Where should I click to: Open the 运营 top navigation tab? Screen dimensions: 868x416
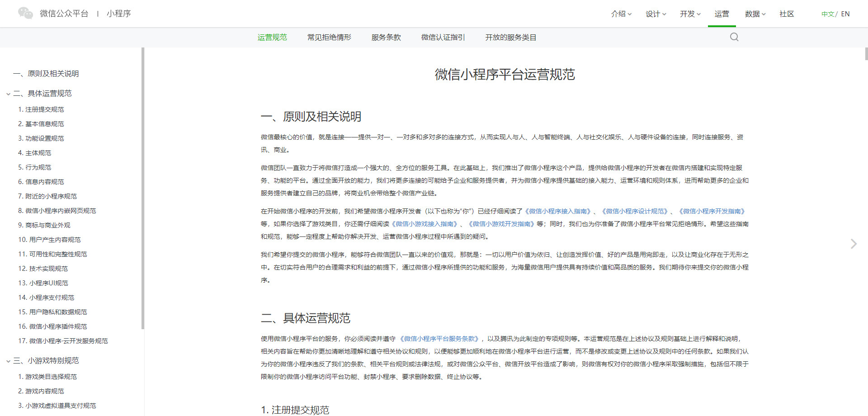pos(722,14)
